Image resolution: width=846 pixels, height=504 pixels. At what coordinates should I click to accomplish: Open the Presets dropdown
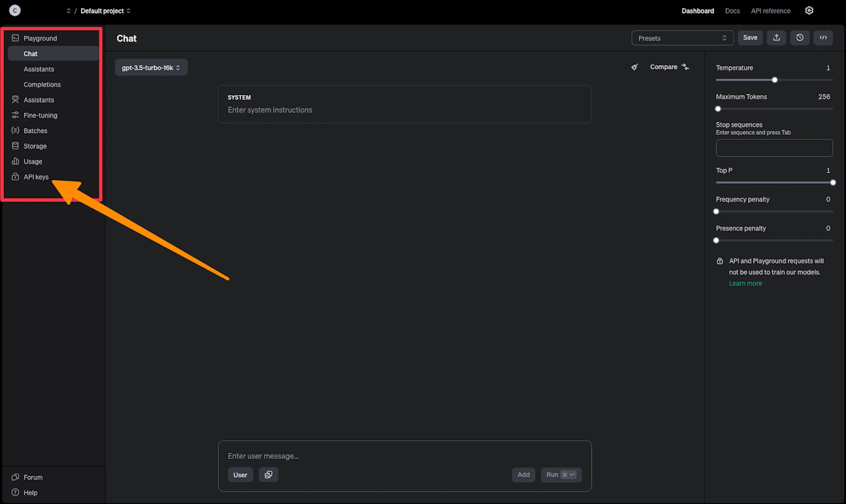click(x=682, y=38)
